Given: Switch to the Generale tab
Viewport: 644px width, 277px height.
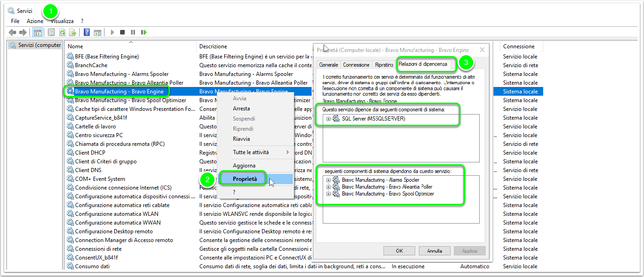Looking at the screenshot, I should click(329, 65).
